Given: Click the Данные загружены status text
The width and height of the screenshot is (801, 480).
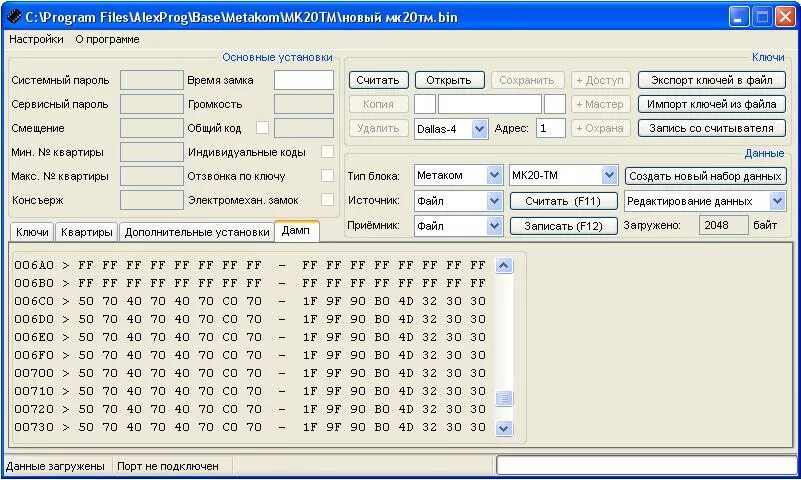Looking at the screenshot, I should click(x=55, y=466).
